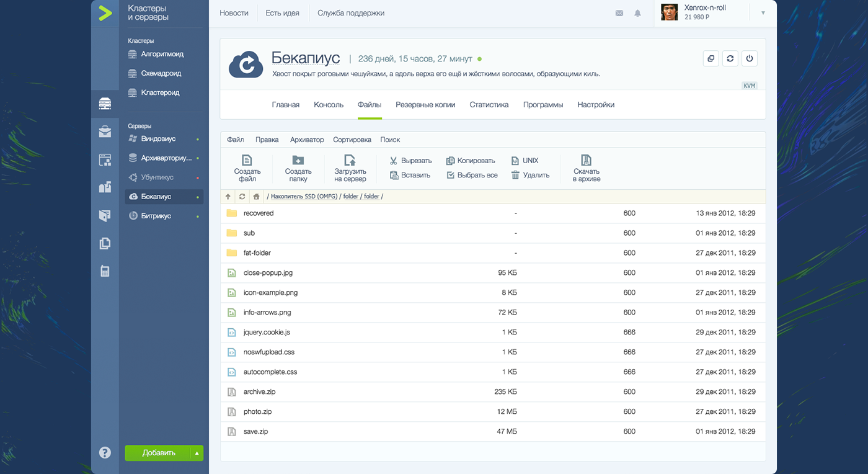This screenshot has height=474, width=868.
Task: Refresh the file listing
Action: (x=242, y=196)
